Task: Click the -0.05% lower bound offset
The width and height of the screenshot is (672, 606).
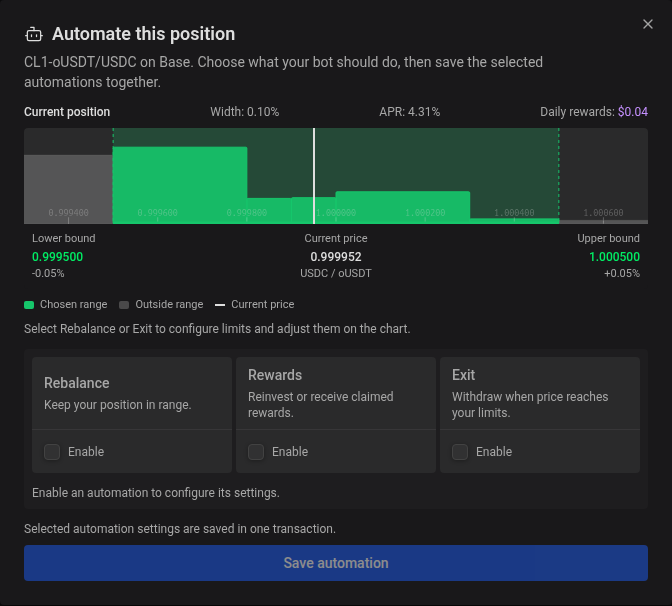Action: (48, 273)
